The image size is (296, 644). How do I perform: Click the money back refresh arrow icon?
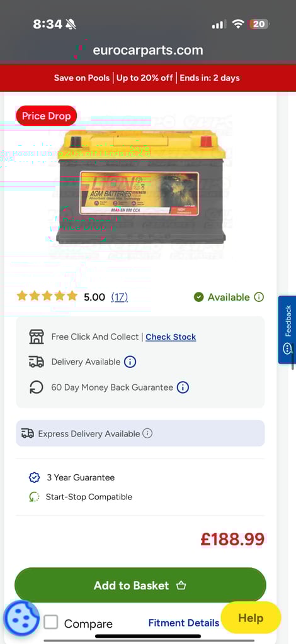[x=36, y=387]
